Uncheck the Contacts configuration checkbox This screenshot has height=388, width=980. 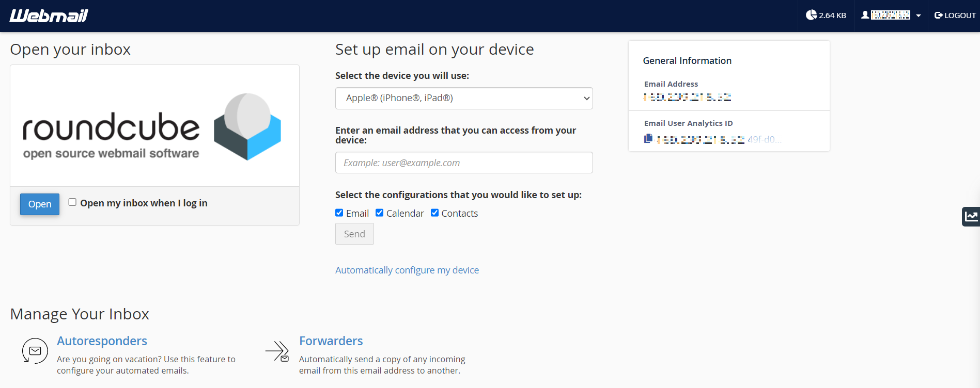pos(435,213)
